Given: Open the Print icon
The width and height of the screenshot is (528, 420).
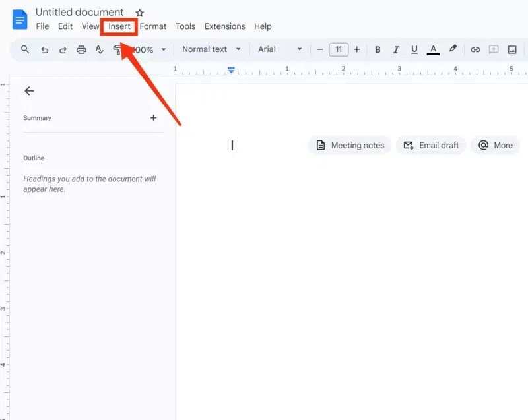Looking at the screenshot, I should pos(81,49).
